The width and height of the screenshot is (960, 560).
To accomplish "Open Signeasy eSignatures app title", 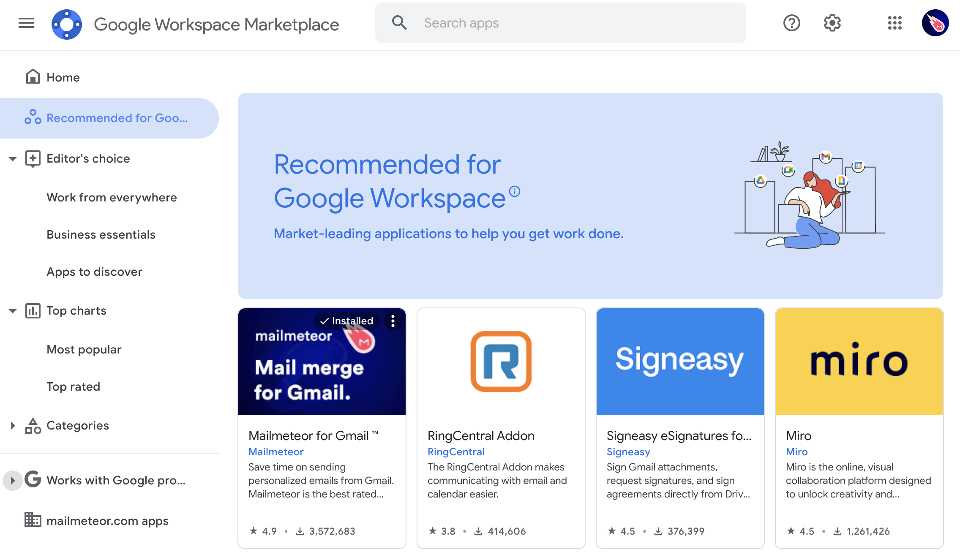I will [x=679, y=435].
